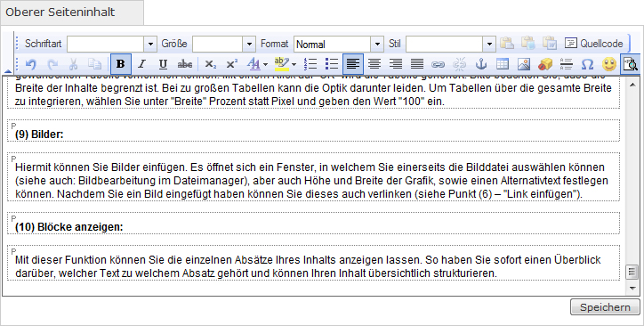Insert a table
Viewport: 644px width, 326px height.
coord(503,64)
